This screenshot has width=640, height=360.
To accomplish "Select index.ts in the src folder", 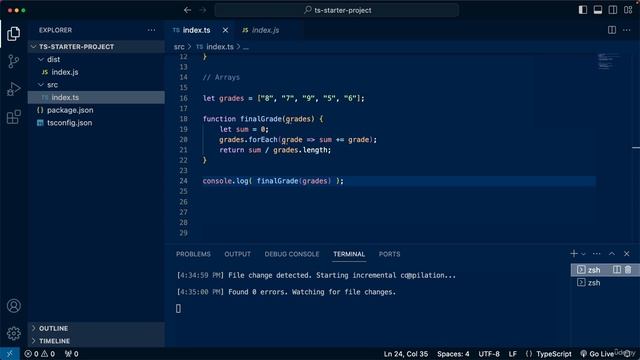I will pyautogui.click(x=96, y=97).
